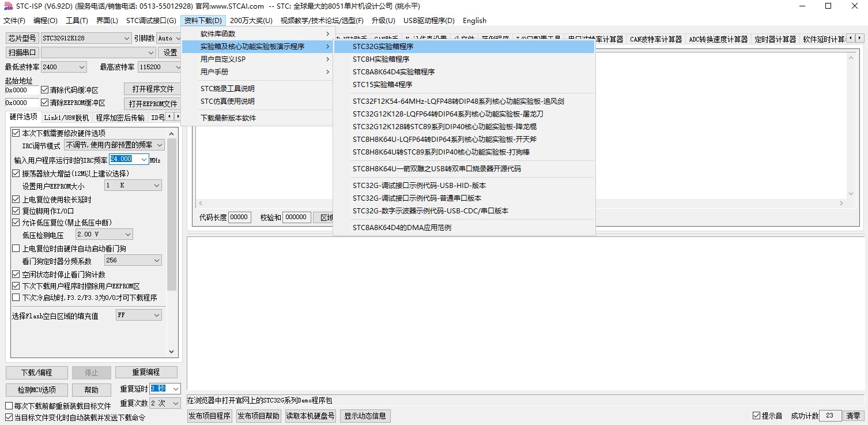Switch to the 定时器计算器 tab

point(775,39)
